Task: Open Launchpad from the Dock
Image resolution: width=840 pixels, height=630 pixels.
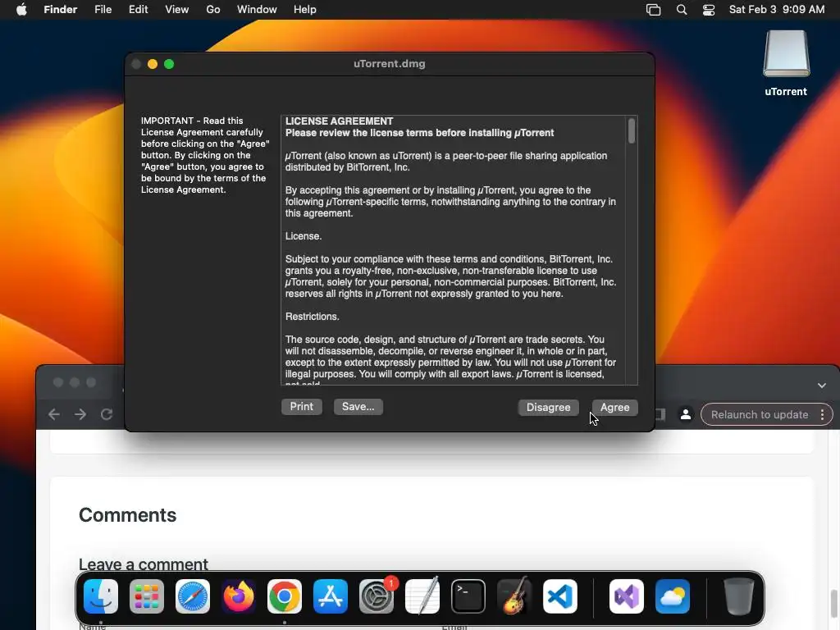Action: [147, 596]
